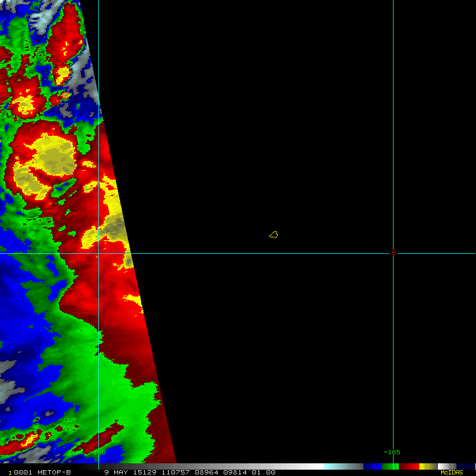Pick the blue segment of the color bar
The height and width of the screenshot is (476, 476).
(x=372, y=466)
